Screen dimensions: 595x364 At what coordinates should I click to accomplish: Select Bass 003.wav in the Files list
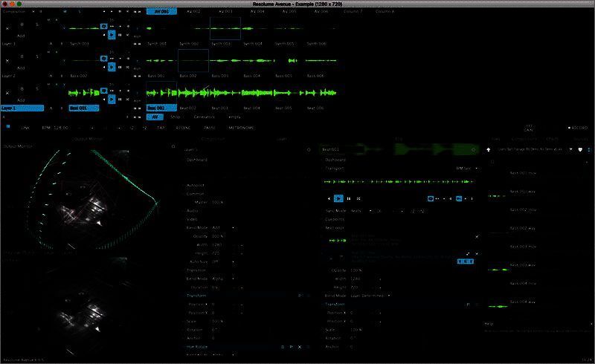click(522, 265)
